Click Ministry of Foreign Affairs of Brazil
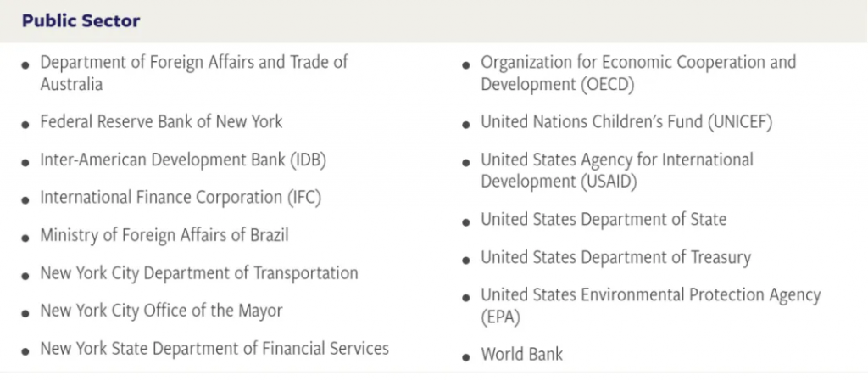The image size is (868, 381). pyautogui.click(x=164, y=235)
